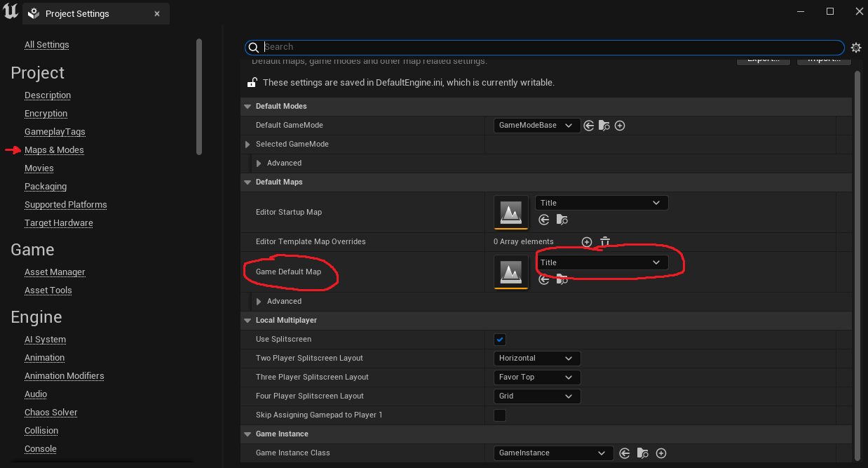Viewport: 868px width, 468px height.
Task: Open settings gear next to search bar
Action: point(856,48)
